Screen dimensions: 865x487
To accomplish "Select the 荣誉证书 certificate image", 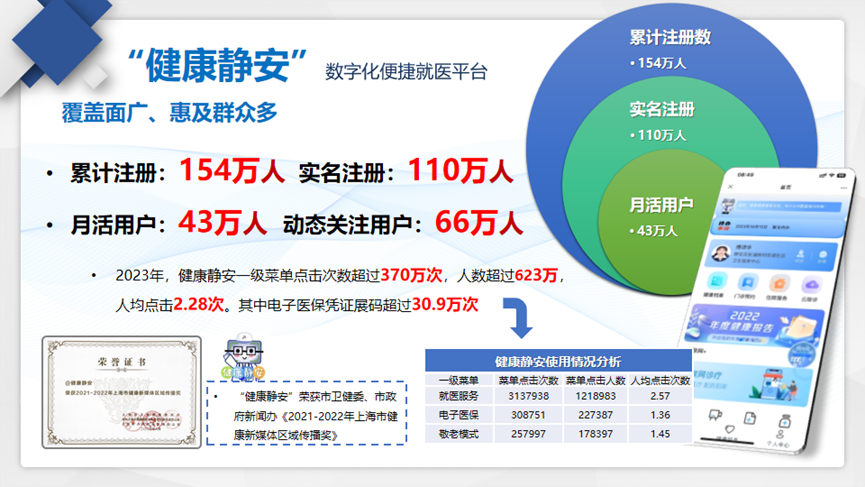I will (x=121, y=392).
